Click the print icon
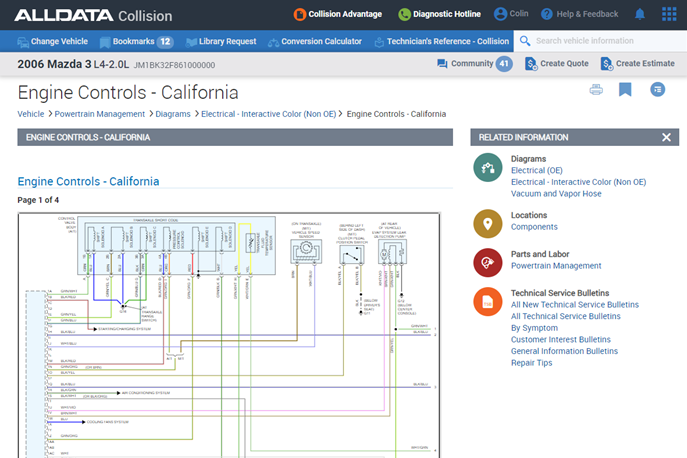687x458 pixels. point(596,90)
